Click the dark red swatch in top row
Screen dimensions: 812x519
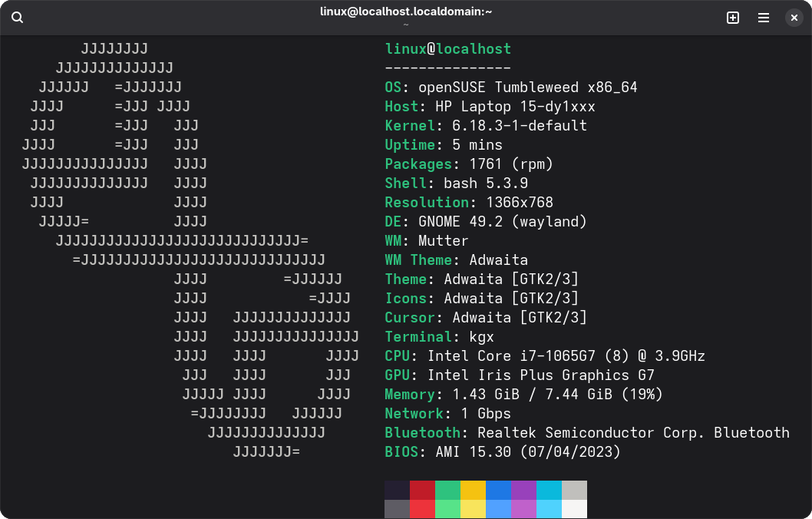click(x=422, y=490)
